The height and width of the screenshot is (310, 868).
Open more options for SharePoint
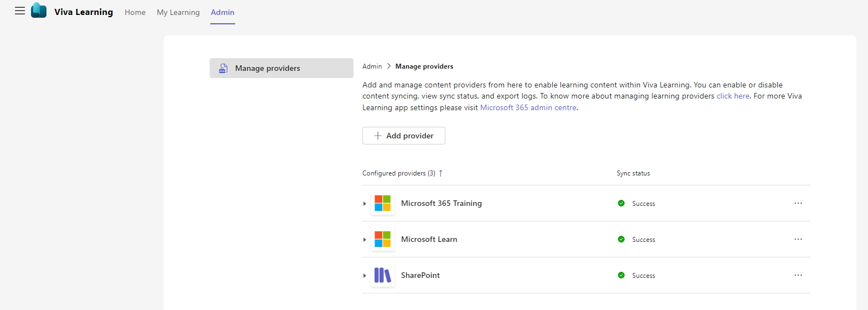click(x=798, y=275)
